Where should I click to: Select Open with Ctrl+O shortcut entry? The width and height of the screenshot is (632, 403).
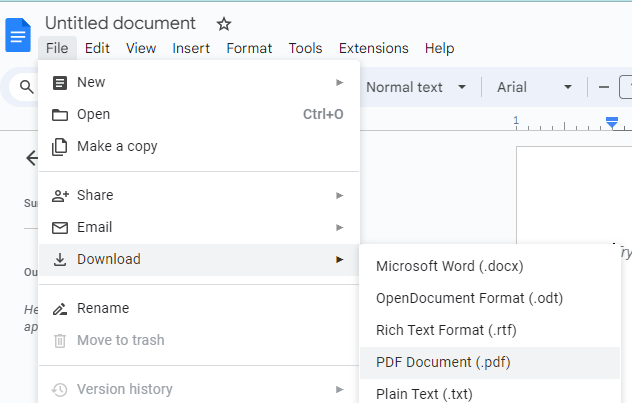(199, 114)
